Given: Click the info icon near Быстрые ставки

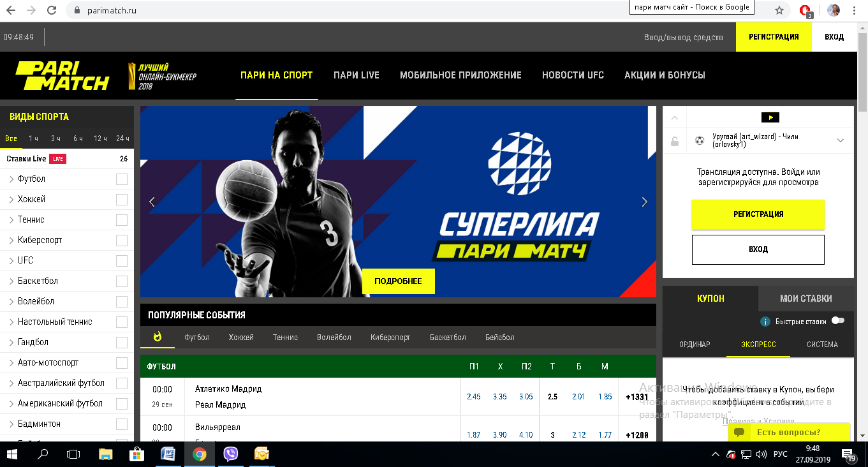Looking at the screenshot, I should click(765, 322).
